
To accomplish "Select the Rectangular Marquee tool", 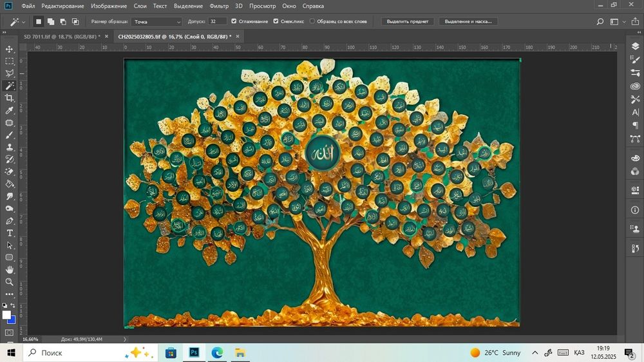I will coord(9,61).
